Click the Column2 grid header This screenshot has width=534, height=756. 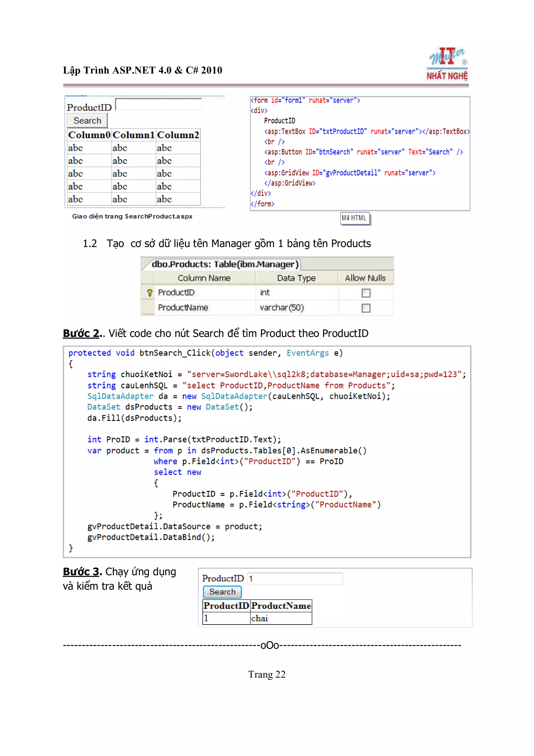(178, 135)
